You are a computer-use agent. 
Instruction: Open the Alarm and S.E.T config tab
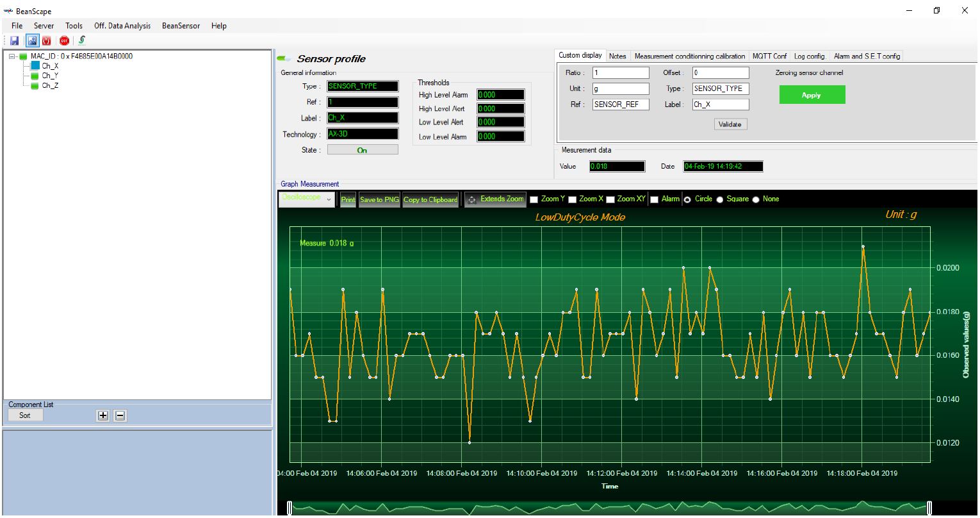pyautogui.click(x=867, y=56)
